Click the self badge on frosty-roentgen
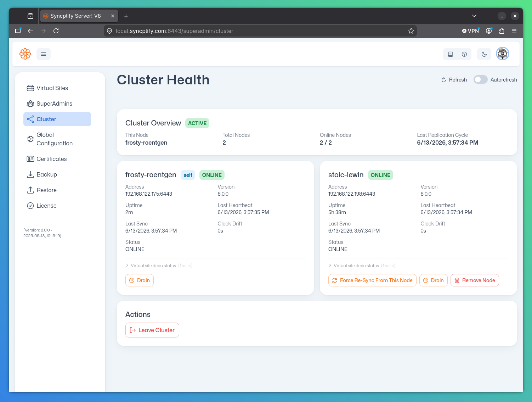This screenshot has height=402, width=532. click(188, 175)
